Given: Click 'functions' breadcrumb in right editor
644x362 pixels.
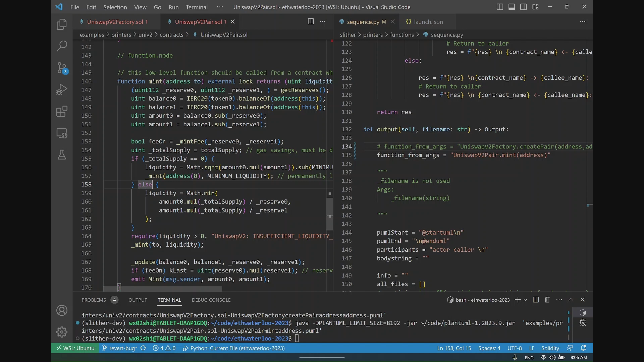Looking at the screenshot, I should [x=402, y=35].
